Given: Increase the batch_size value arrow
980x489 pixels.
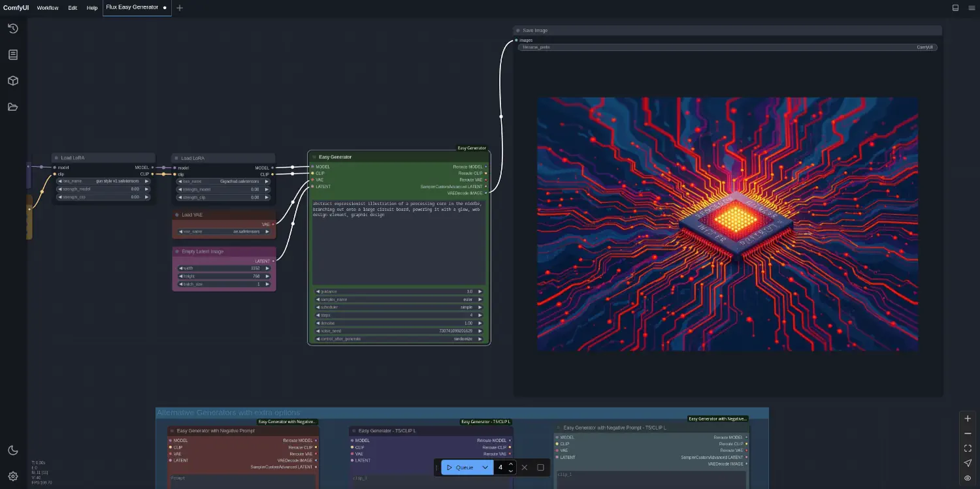Looking at the screenshot, I should pyautogui.click(x=267, y=284).
